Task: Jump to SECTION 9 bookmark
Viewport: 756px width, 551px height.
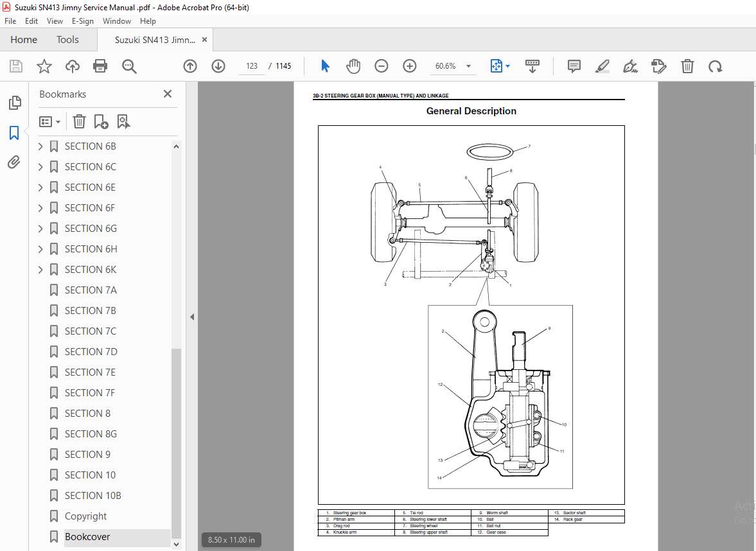Action: tap(87, 455)
